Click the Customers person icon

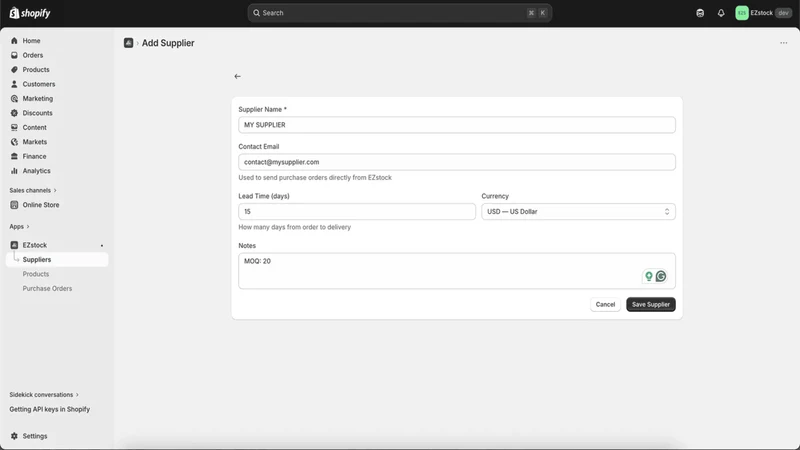pos(14,84)
